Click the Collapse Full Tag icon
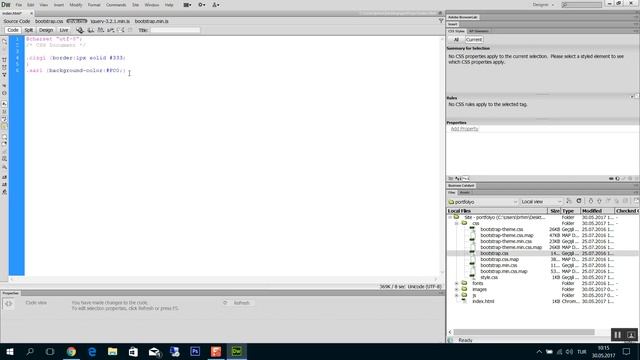This screenshot has width=640, height=360. pos(4,60)
